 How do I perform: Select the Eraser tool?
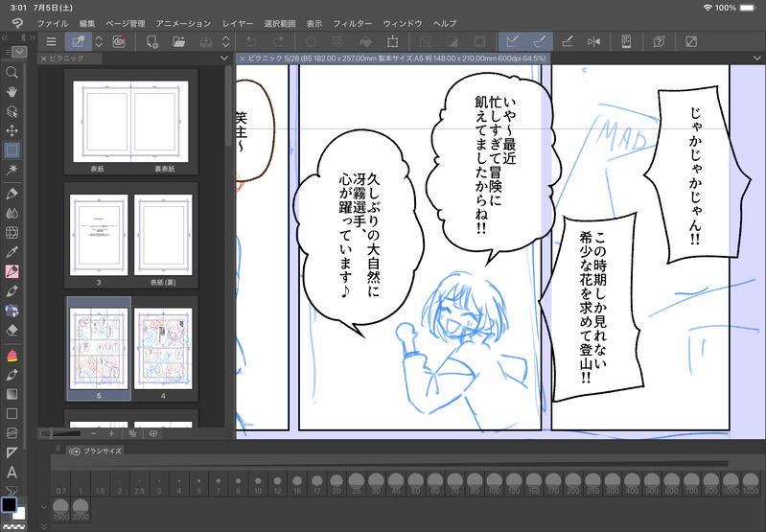[x=12, y=331]
